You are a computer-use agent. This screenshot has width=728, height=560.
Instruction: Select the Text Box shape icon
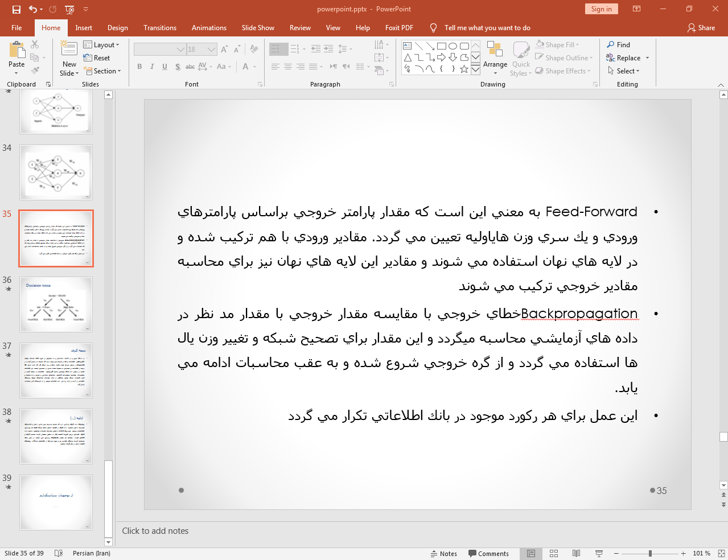(x=407, y=46)
